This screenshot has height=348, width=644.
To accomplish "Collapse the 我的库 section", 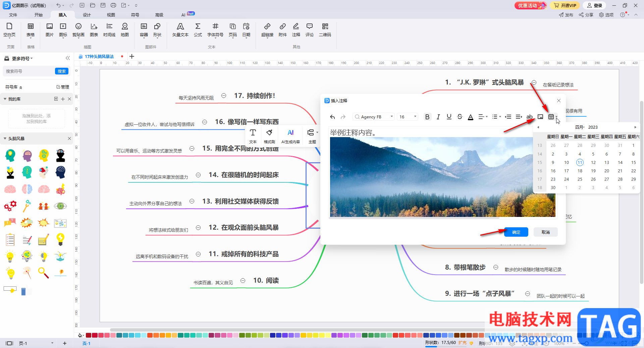I will [5, 99].
